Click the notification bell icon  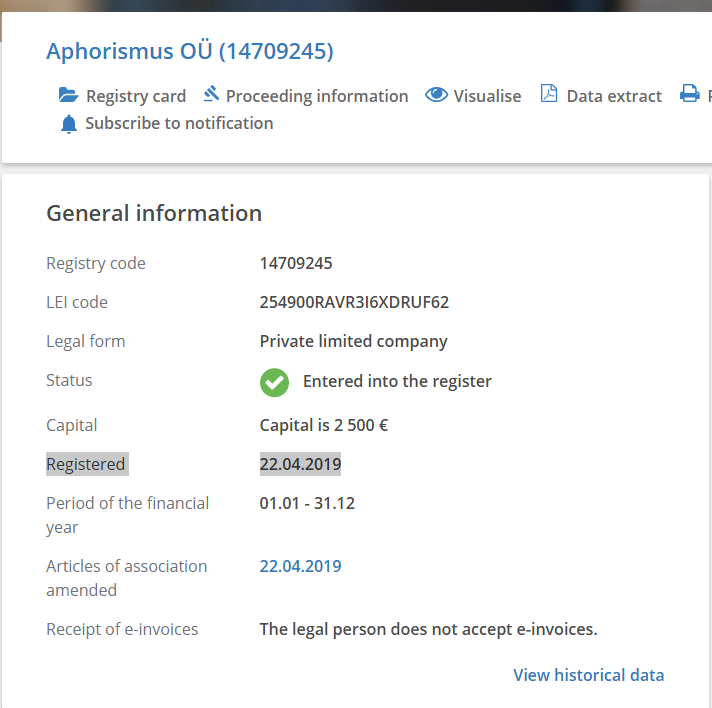tap(68, 124)
